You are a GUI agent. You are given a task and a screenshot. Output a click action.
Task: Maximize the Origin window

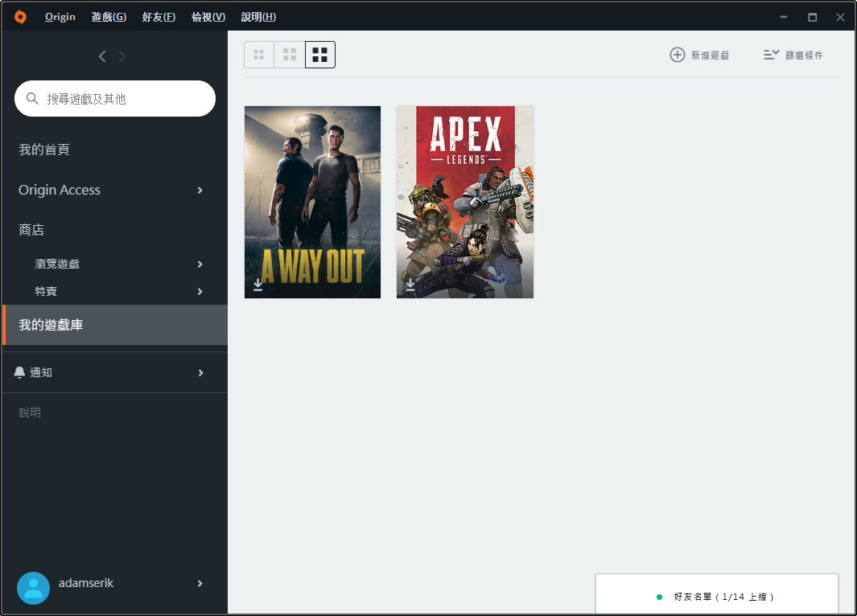(812, 17)
